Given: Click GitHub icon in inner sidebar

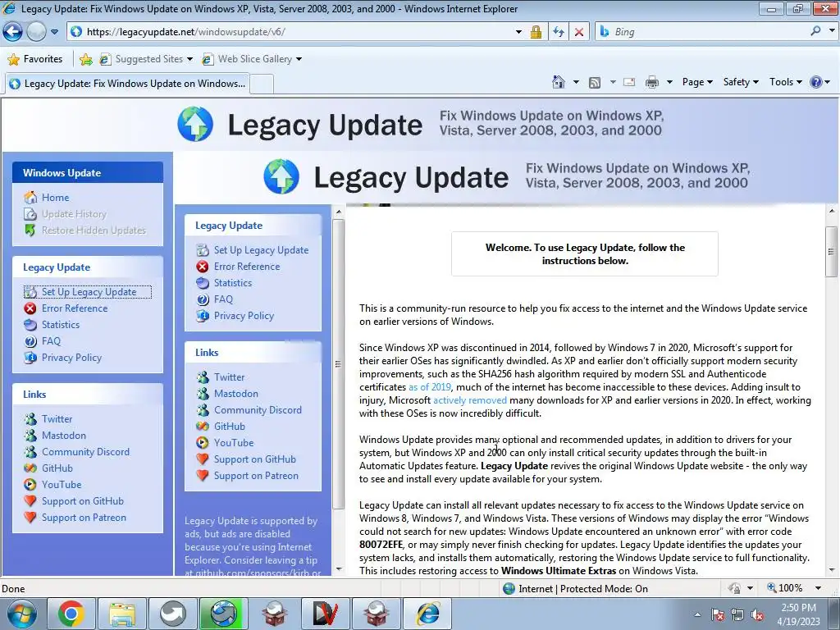Looking at the screenshot, I should tap(203, 427).
